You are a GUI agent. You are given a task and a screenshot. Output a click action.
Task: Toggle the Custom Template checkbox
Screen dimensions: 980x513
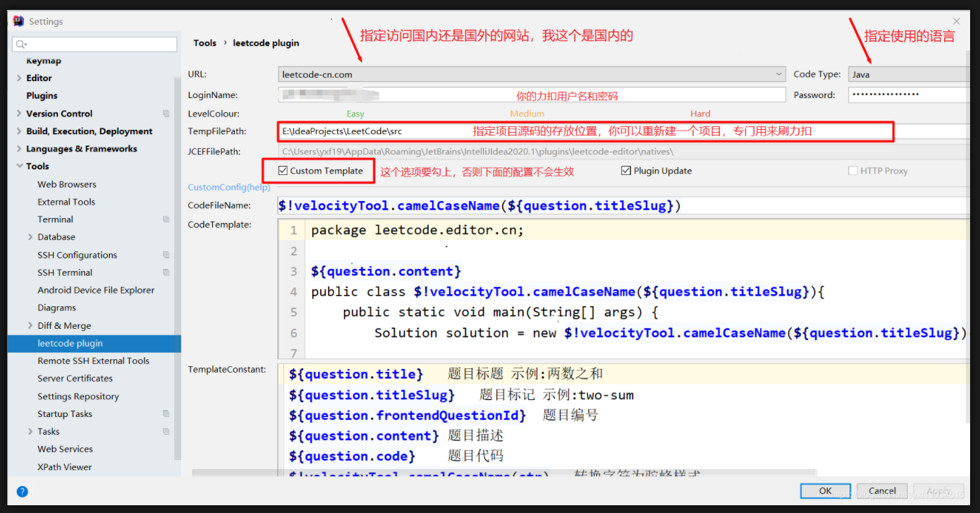[x=283, y=171]
